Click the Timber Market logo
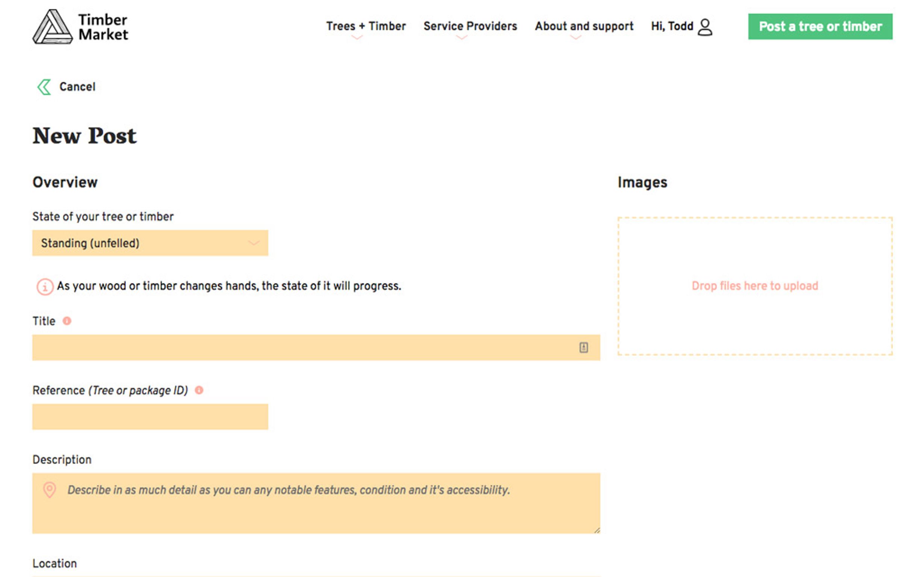 (x=80, y=27)
